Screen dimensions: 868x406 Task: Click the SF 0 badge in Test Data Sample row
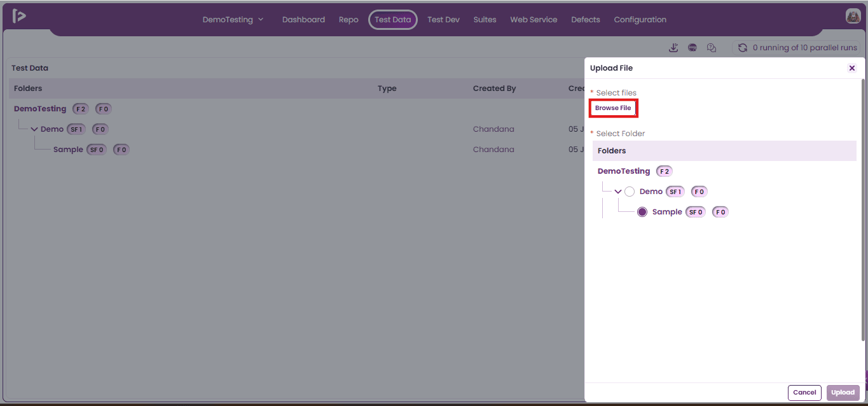(97, 150)
